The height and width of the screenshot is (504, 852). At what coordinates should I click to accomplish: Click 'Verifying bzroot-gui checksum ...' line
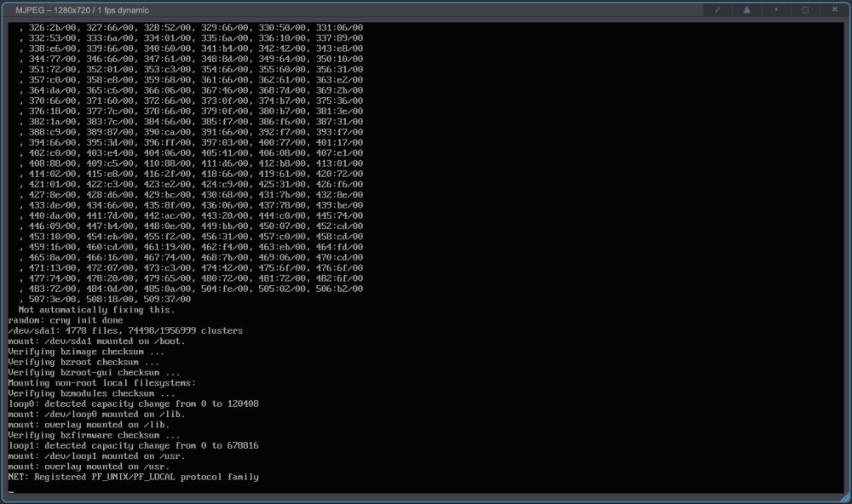pyautogui.click(x=94, y=373)
